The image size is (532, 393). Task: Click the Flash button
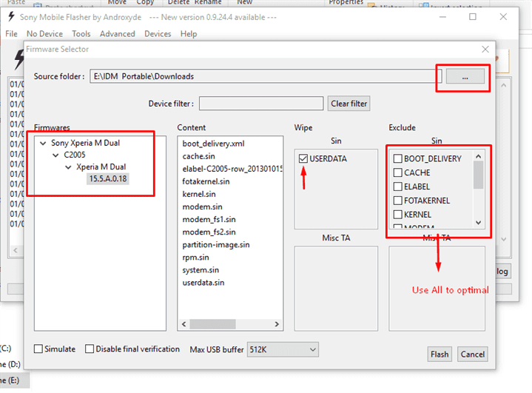pyautogui.click(x=440, y=355)
